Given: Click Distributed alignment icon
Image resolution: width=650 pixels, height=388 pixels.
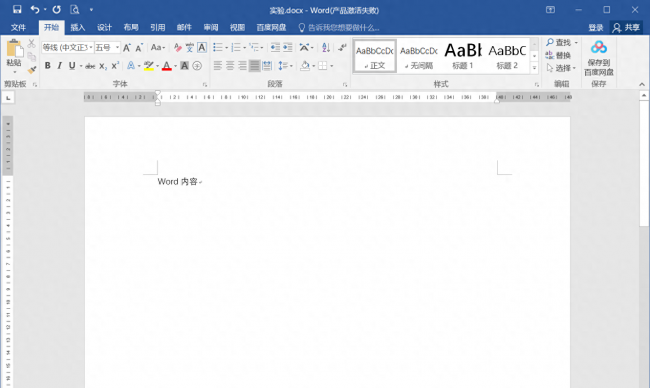Looking at the screenshot, I should 267,65.
